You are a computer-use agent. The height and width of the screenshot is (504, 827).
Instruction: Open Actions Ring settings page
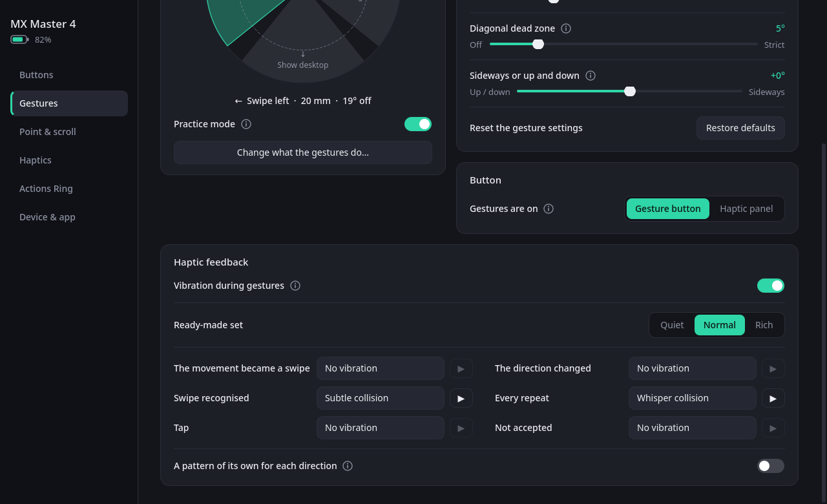tap(69, 189)
